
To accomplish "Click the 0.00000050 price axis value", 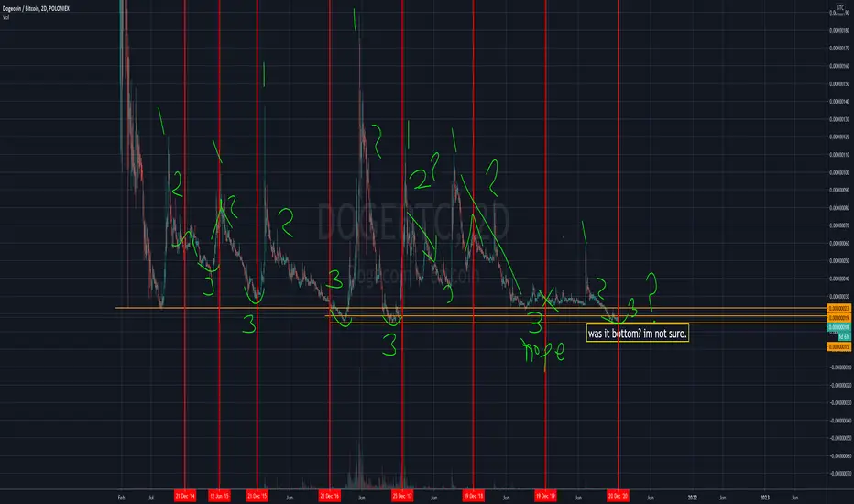I will click(x=839, y=261).
